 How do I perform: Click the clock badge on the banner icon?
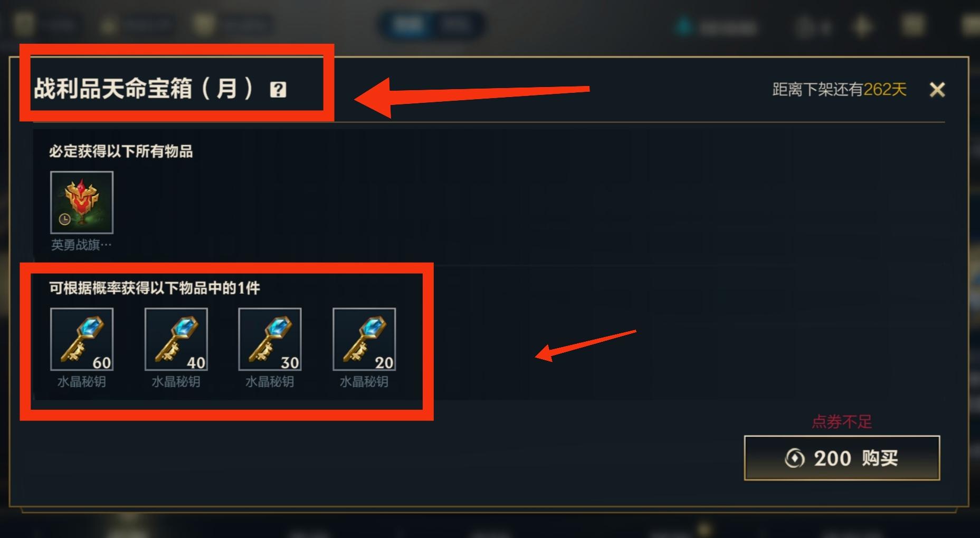click(x=64, y=219)
